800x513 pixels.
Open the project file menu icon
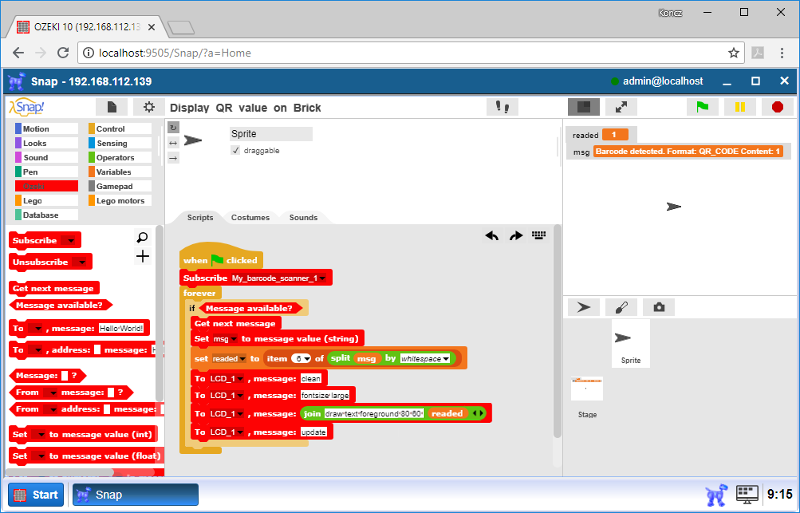(x=112, y=107)
